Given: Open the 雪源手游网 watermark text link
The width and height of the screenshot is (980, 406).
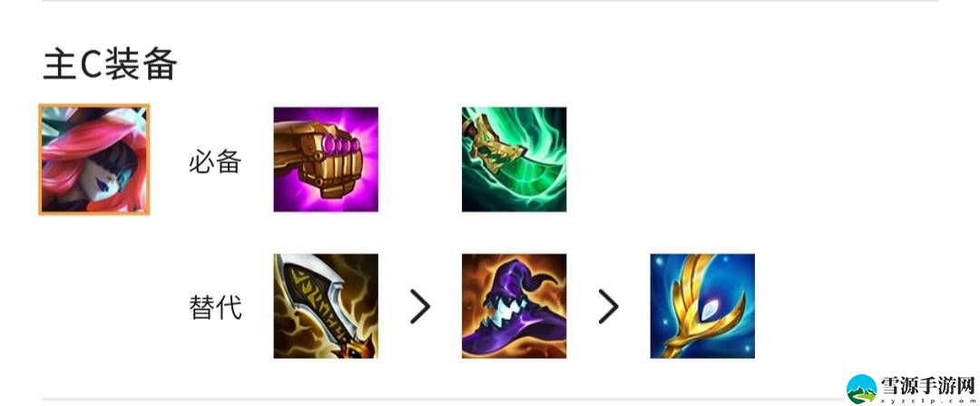Looking at the screenshot, I should click(x=928, y=384).
